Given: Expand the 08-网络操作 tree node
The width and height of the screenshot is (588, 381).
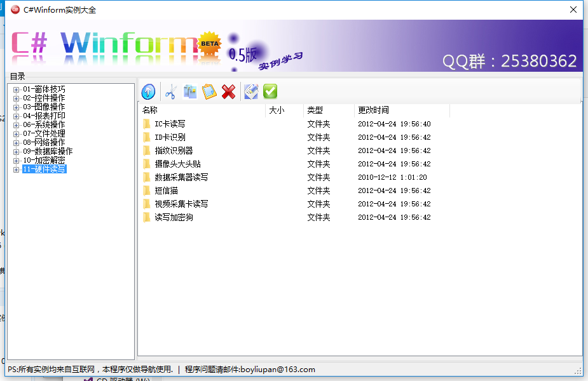Looking at the screenshot, I should (x=16, y=143).
